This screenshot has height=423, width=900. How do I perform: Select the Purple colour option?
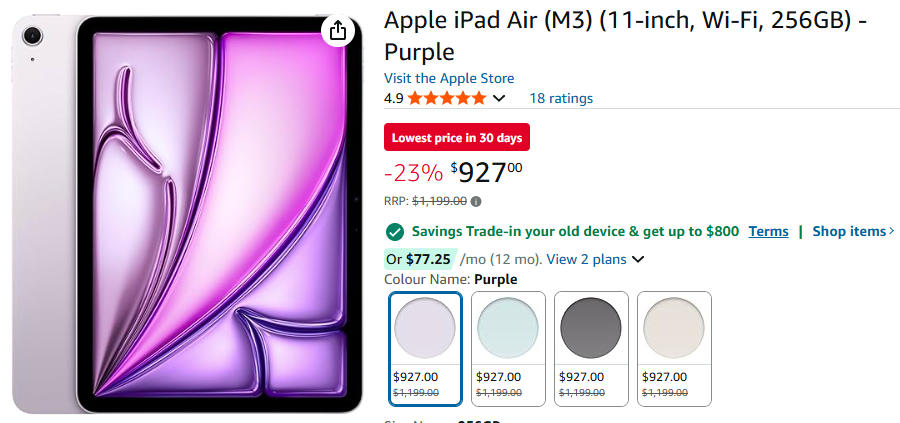tap(425, 348)
